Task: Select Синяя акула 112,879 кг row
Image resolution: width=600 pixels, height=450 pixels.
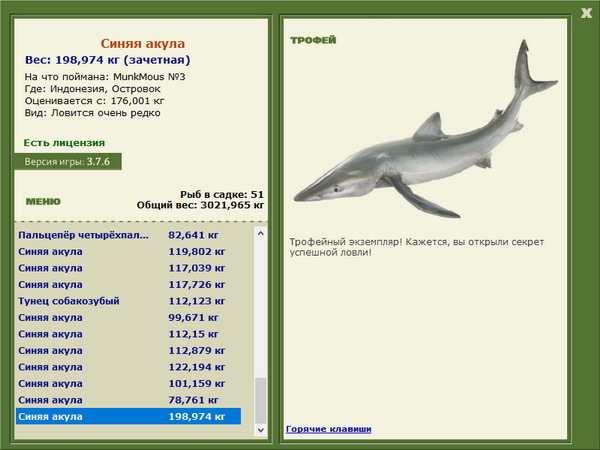Action: pyautogui.click(x=129, y=350)
